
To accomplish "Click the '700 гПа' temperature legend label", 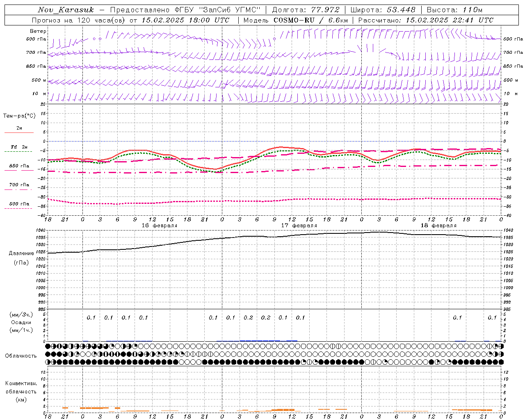I will point(19,185).
